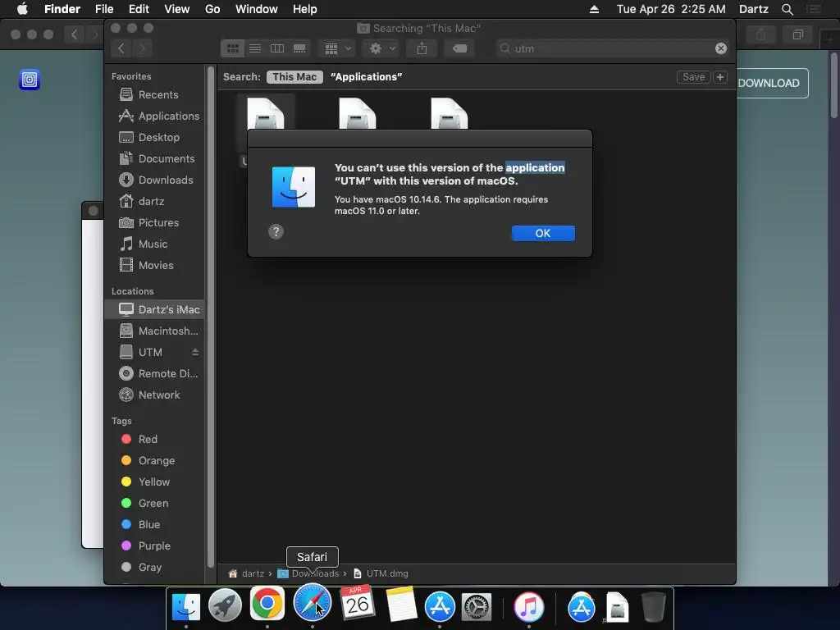This screenshot has height=630, width=840.
Task: Switch Finder to icon view
Action: [x=232, y=48]
